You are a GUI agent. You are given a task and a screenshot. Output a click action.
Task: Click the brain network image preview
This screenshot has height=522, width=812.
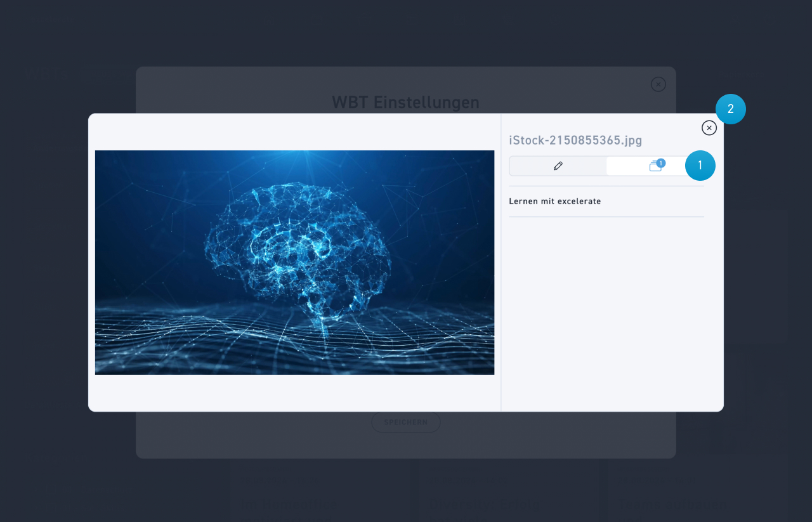294,262
